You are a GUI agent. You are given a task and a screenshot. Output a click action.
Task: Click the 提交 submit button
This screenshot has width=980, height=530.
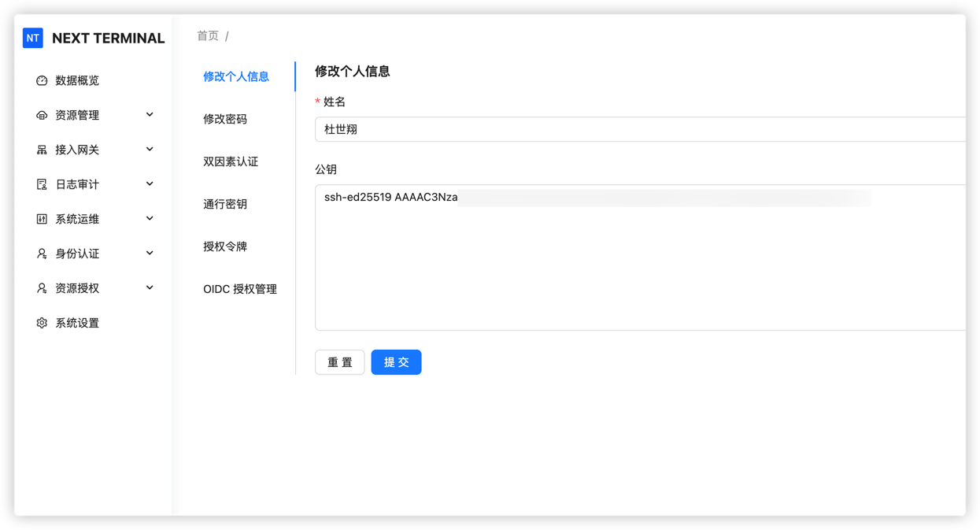pyautogui.click(x=396, y=361)
